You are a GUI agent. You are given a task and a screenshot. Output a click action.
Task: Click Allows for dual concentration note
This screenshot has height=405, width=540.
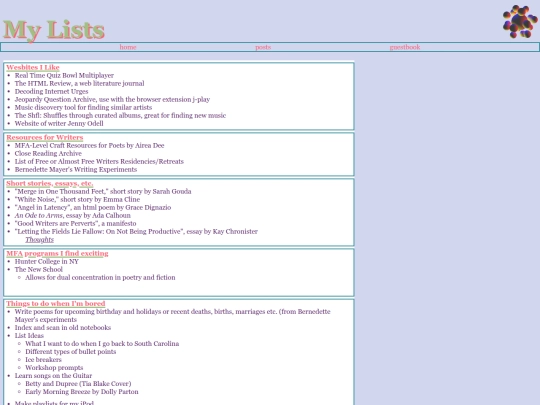pos(100,277)
